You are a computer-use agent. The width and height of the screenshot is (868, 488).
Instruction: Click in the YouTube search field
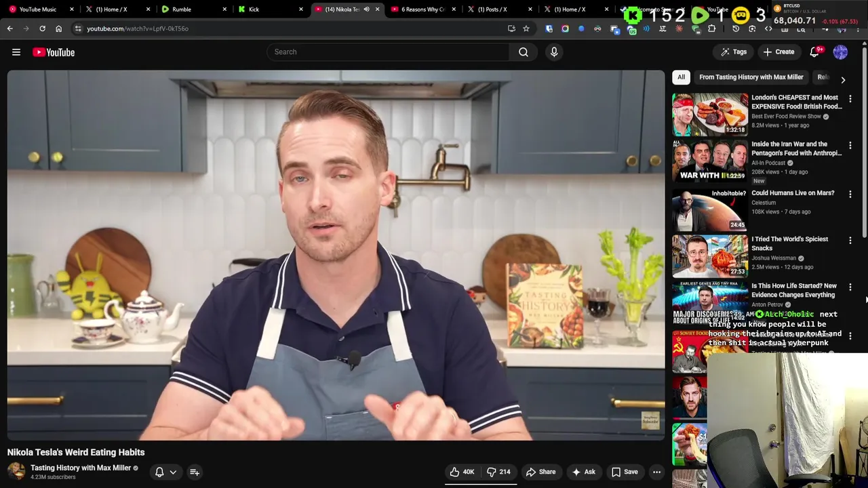pyautogui.click(x=388, y=52)
